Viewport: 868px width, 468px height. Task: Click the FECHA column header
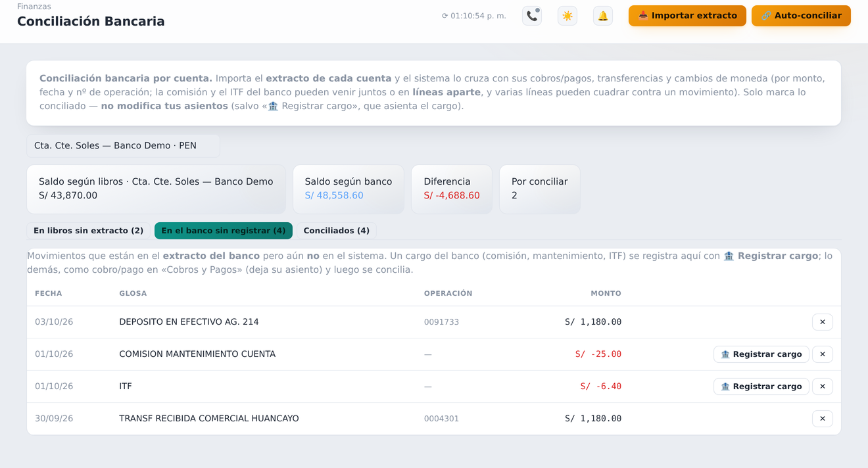pyautogui.click(x=49, y=294)
